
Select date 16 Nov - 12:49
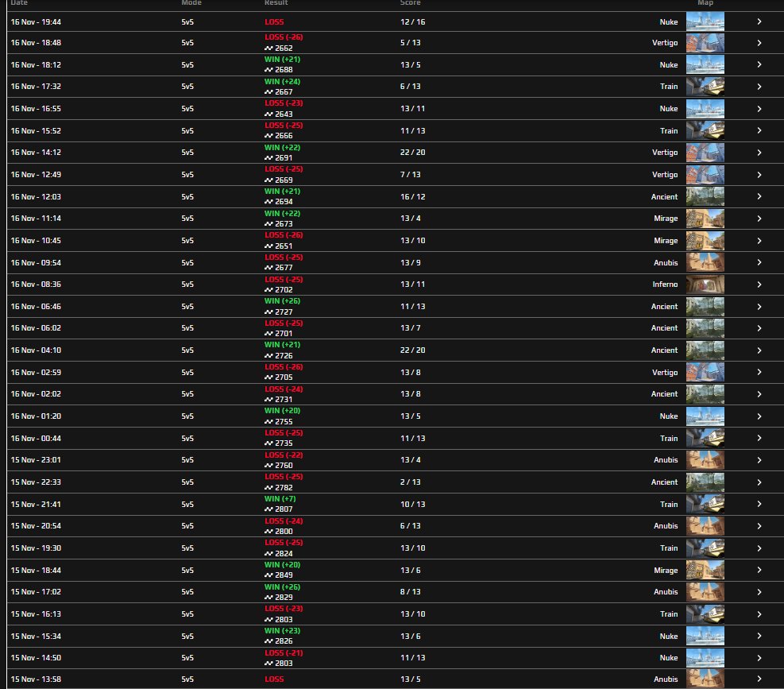[x=36, y=175]
